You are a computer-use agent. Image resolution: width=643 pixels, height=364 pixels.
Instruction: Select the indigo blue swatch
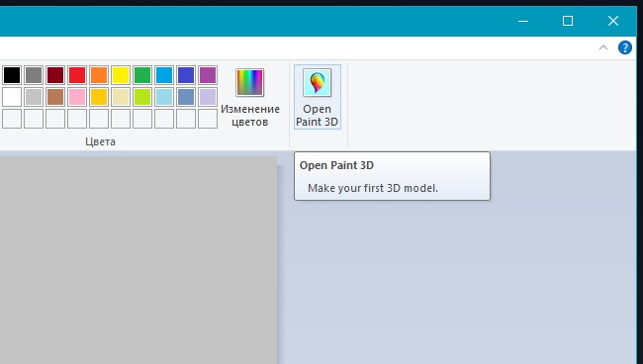(186, 75)
